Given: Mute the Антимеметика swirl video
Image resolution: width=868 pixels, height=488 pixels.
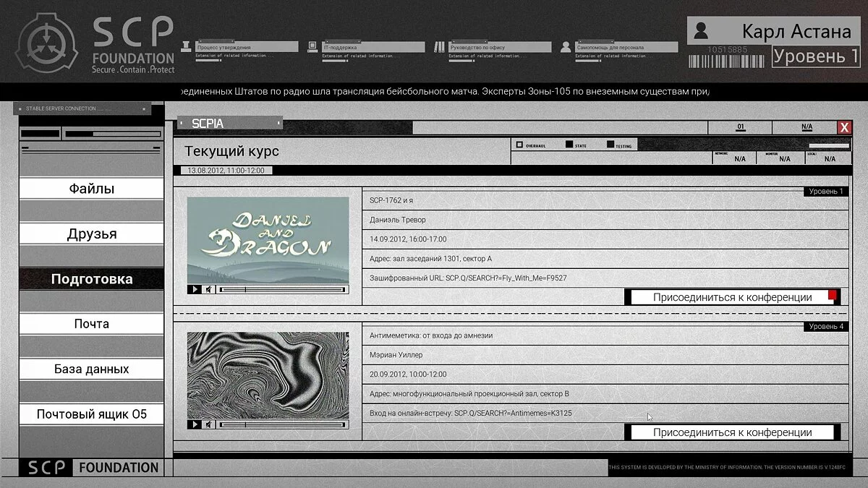Looking at the screenshot, I should pyautogui.click(x=208, y=424).
